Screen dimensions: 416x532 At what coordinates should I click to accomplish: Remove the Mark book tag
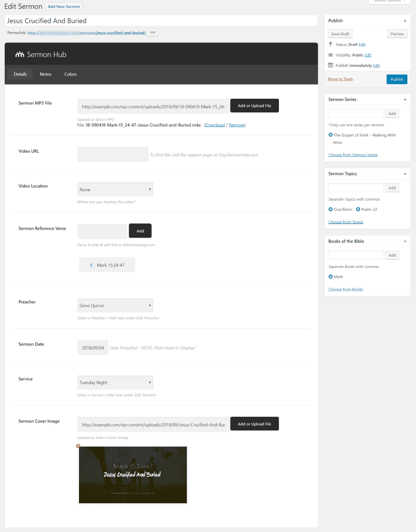click(330, 277)
